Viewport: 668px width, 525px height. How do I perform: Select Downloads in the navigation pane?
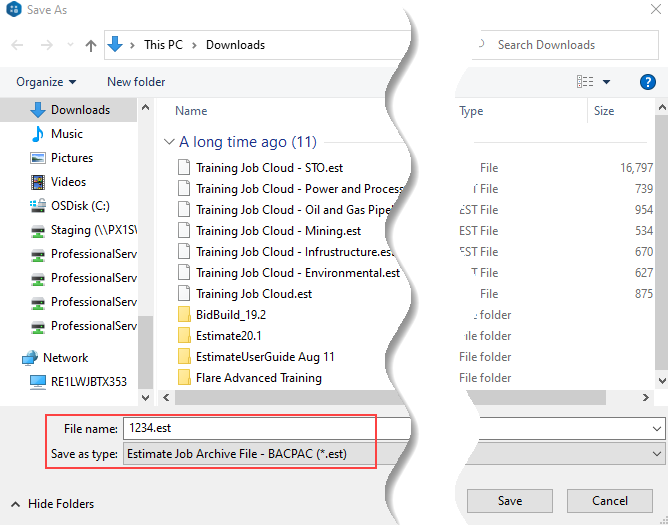[69, 110]
